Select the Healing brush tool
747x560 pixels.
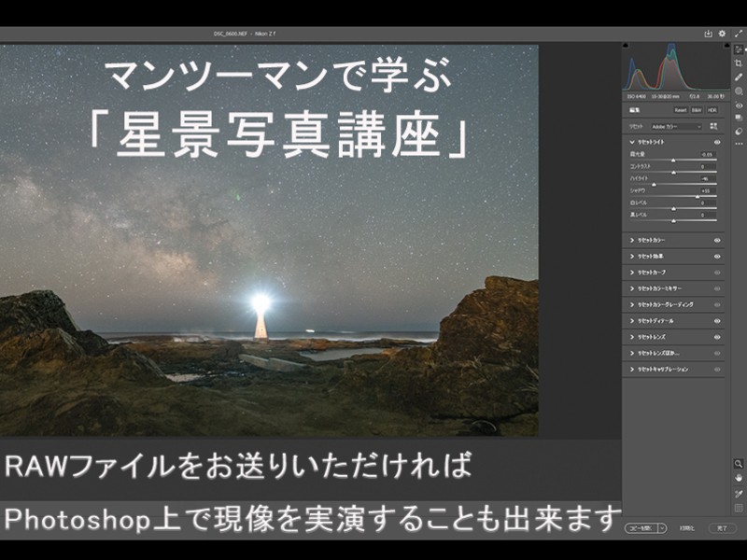pyautogui.click(x=739, y=77)
